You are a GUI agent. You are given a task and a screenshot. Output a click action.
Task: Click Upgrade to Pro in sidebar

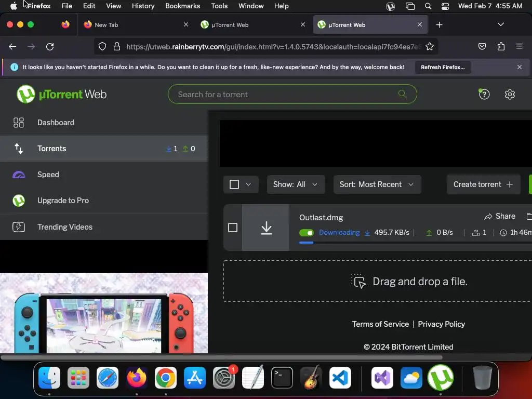click(x=104, y=201)
